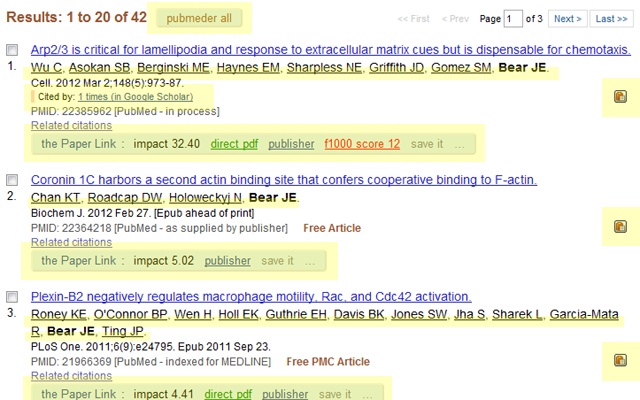Expand more options in first Paper Link bar
The height and width of the screenshot is (400, 640).
click(459, 144)
